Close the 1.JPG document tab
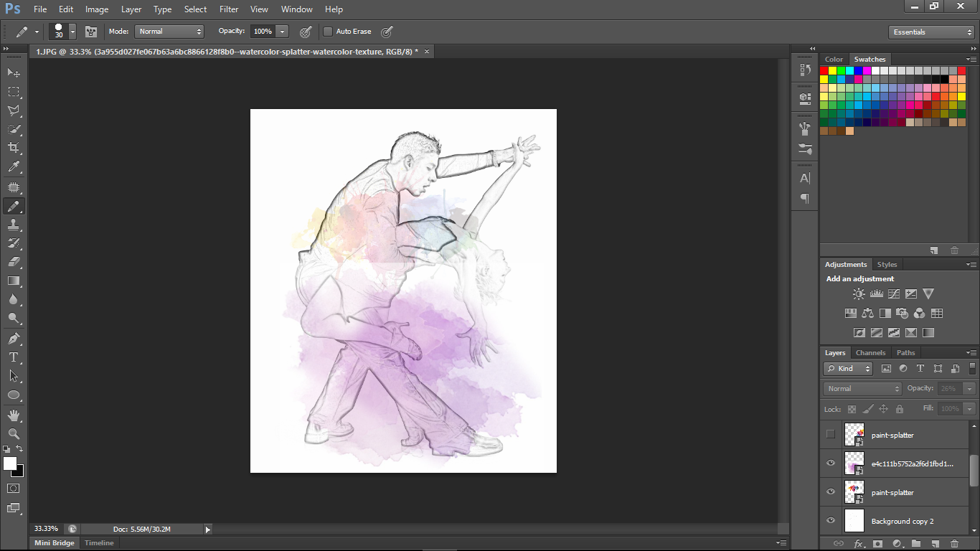 click(427, 51)
